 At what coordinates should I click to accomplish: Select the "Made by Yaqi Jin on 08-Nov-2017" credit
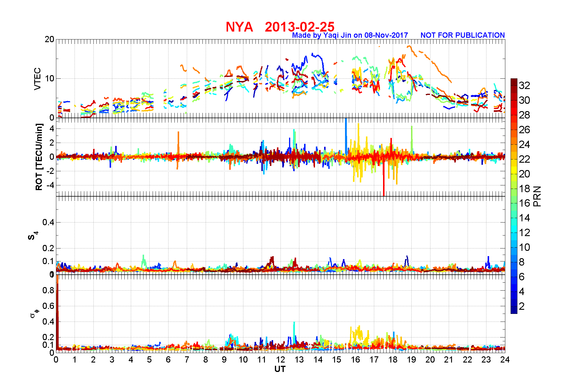tap(350, 35)
